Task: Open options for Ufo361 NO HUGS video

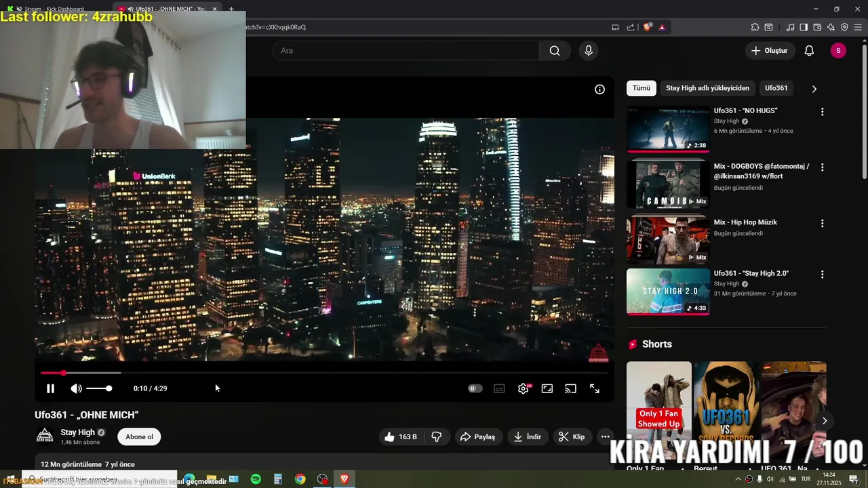Action: 823,112
